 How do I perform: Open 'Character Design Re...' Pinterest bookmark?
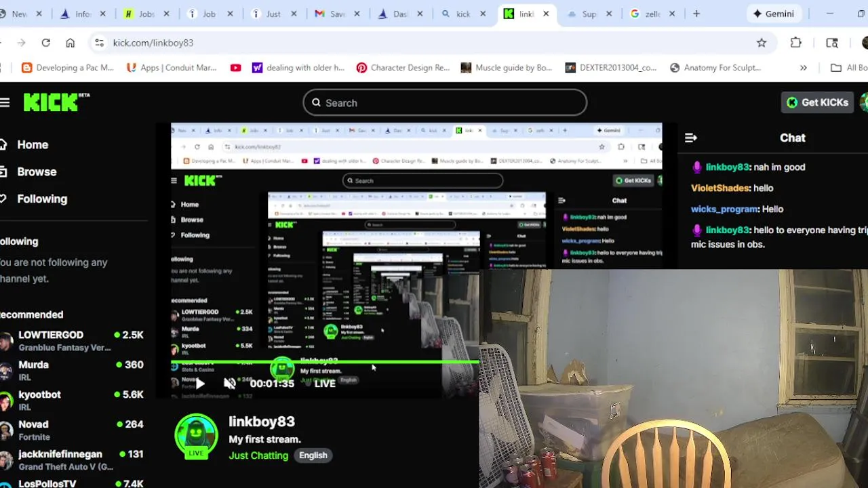[403, 68]
